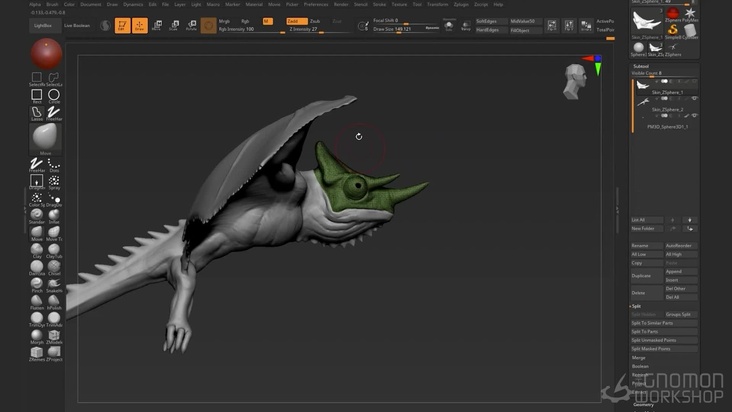Toggle the Zadd mode
Viewport: 732px width, 412px height.
(295, 20)
